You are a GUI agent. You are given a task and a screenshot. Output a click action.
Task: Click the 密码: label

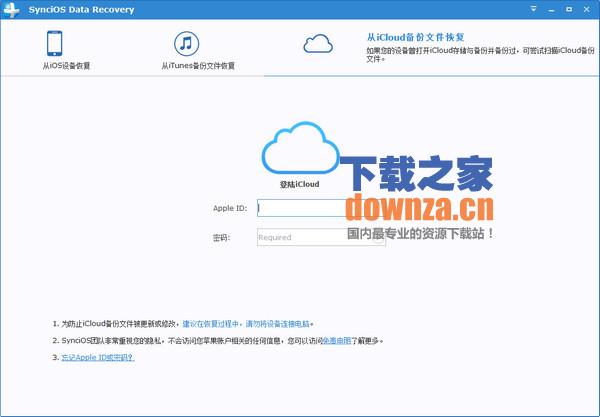[x=221, y=238]
